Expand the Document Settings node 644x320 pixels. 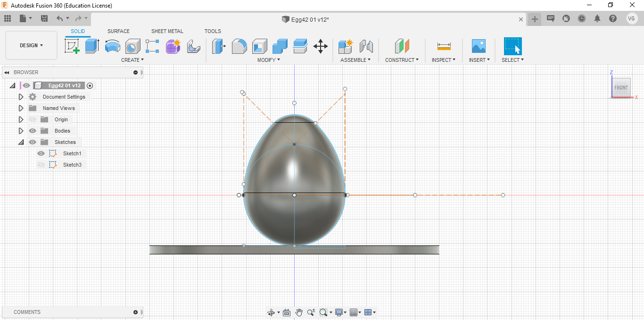[21, 96]
